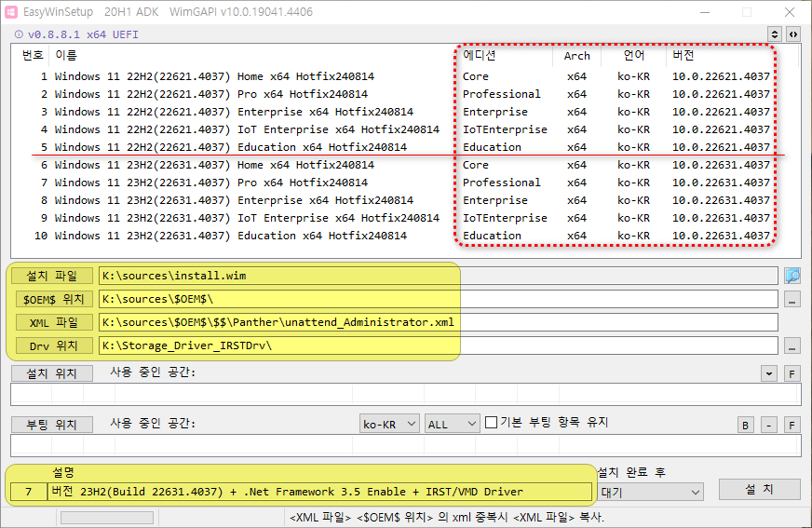This screenshot has height=528, width=812.
Task: Enable 기본 부팅 항목 유지 checkbox
Action: pos(491,423)
